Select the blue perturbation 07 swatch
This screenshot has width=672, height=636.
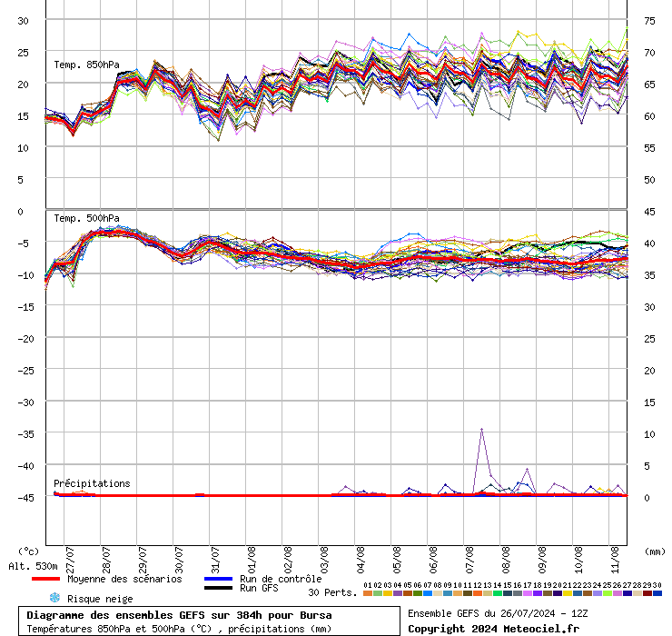pos(428,593)
